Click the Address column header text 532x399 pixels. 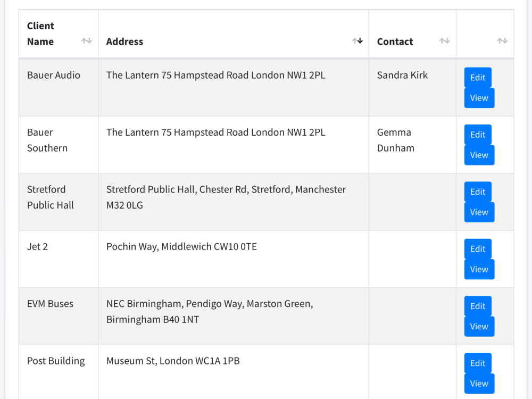pyautogui.click(x=124, y=41)
